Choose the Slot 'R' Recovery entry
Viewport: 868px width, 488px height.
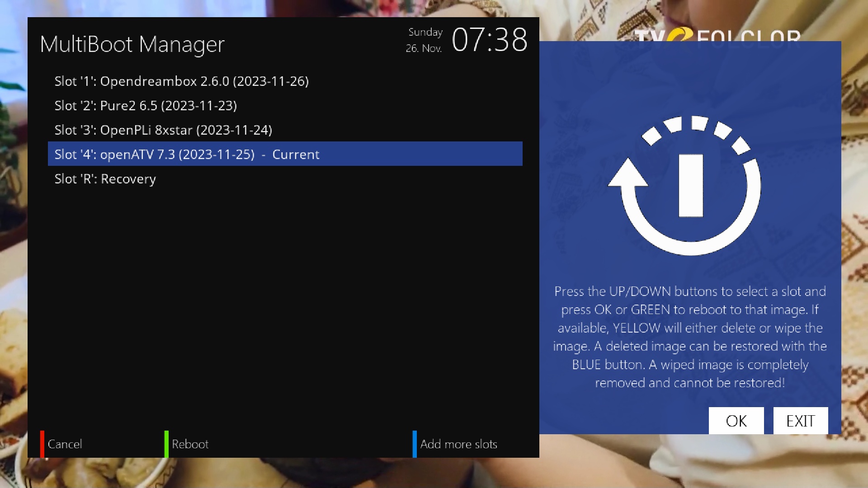pyautogui.click(x=285, y=178)
